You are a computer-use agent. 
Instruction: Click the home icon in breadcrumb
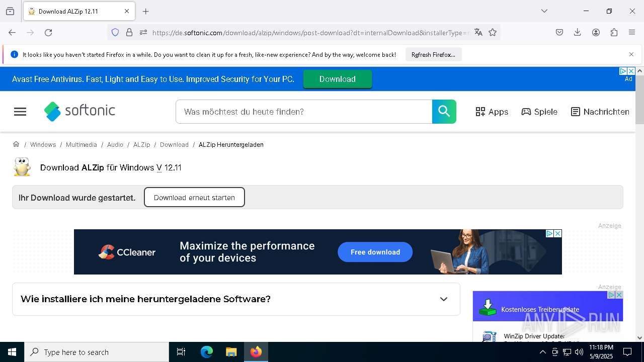(x=16, y=144)
